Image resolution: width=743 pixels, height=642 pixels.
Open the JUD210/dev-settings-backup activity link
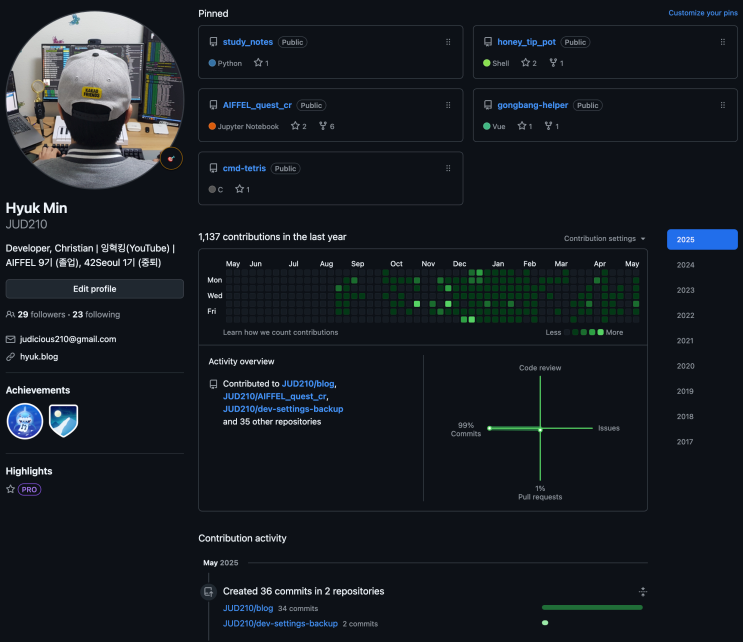pos(281,624)
